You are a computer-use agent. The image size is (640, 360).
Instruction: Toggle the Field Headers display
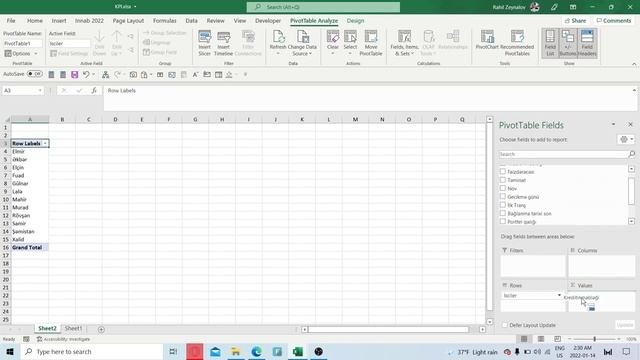[x=587, y=43]
